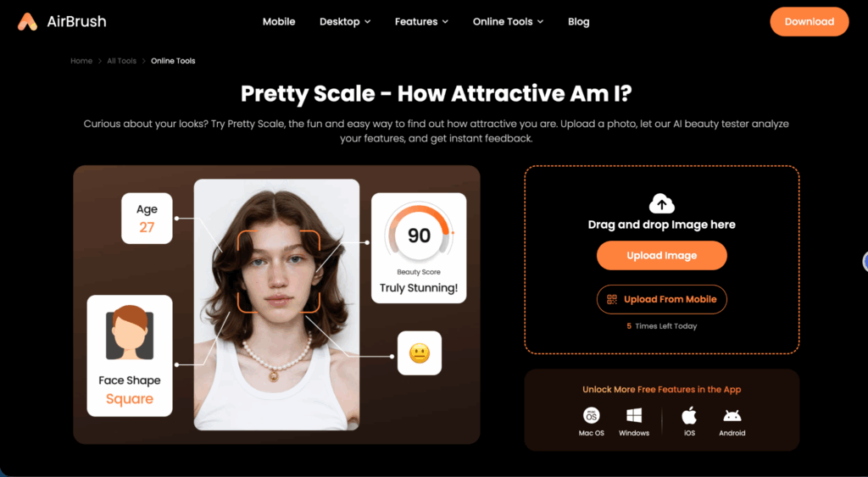Screen dimensions: 868x477
Task: Click the AirBrush logo icon
Action: pos(27,21)
